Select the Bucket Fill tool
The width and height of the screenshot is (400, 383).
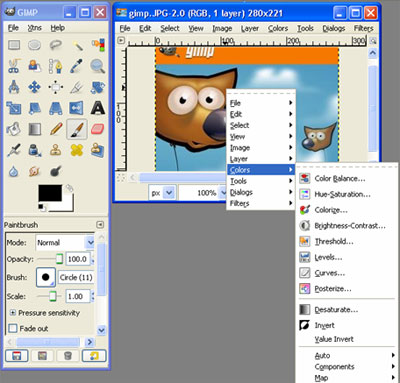(14, 129)
